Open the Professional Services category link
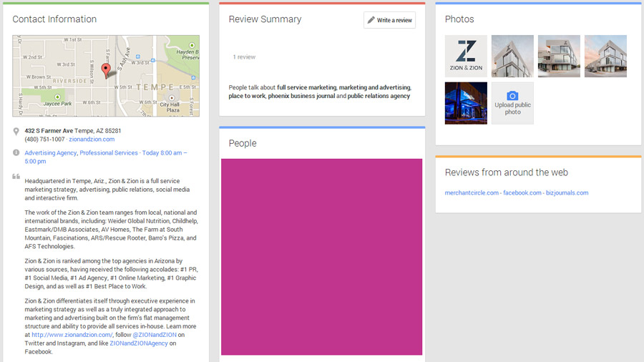This screenshot has width=644, height=362. (109, 152)
